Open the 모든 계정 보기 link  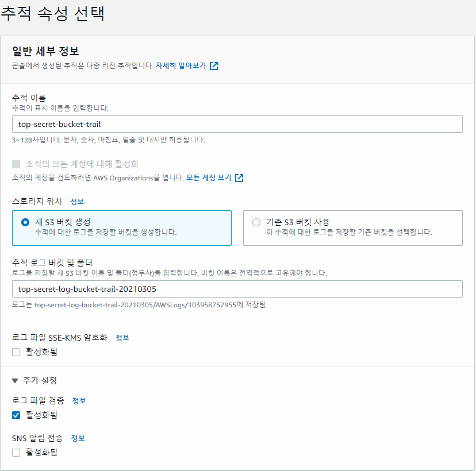click(209, 177)
